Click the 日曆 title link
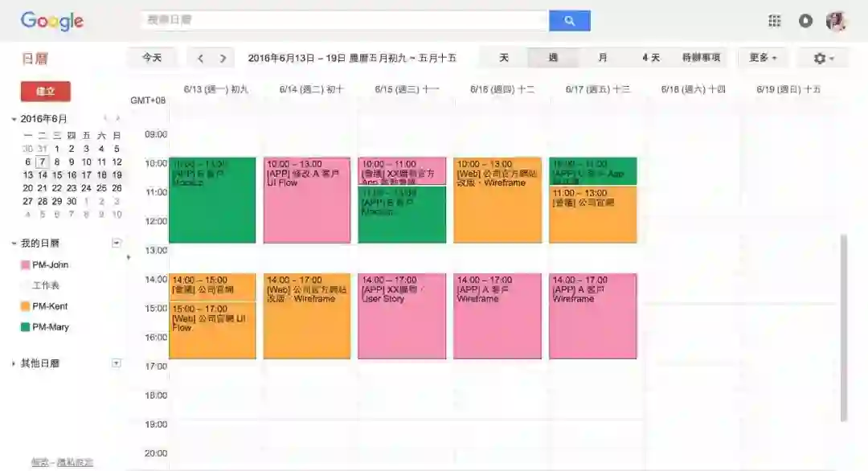This screenshot has height=471, width=868. 35,59
